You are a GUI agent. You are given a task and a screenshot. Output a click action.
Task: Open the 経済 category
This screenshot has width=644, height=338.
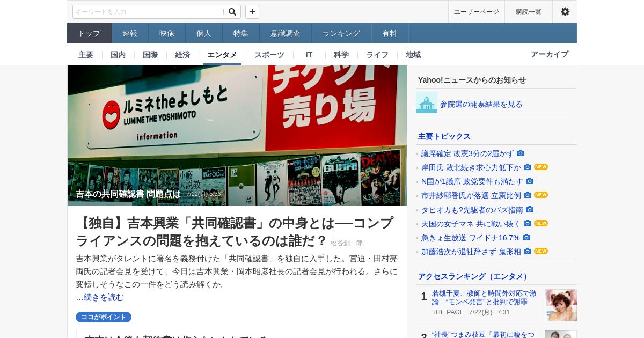(182, 55)
